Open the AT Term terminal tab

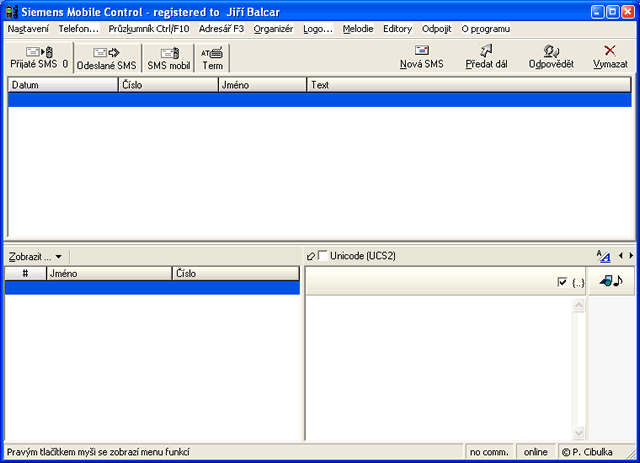click(212, 58)
